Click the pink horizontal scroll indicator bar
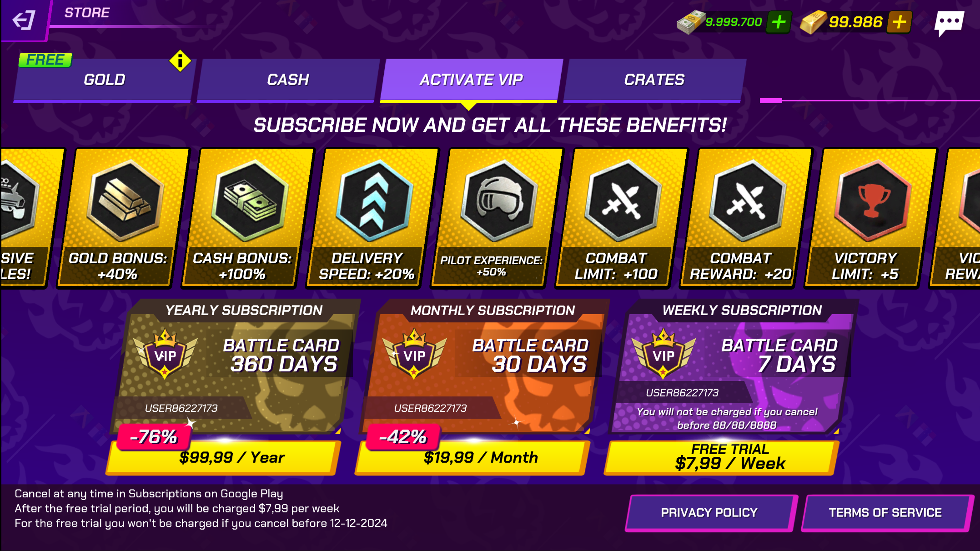The width and height of the screenshot is (980, 551). coord(771,100)
